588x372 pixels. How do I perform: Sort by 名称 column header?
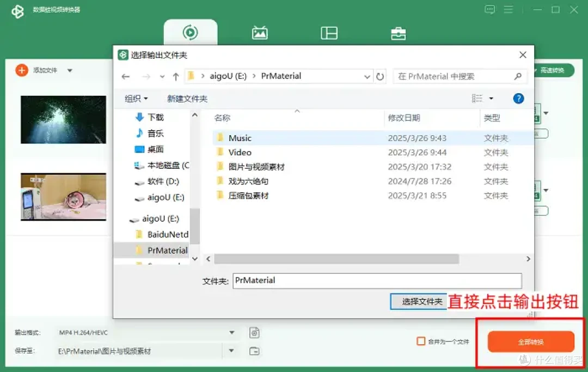click(222, 118)
